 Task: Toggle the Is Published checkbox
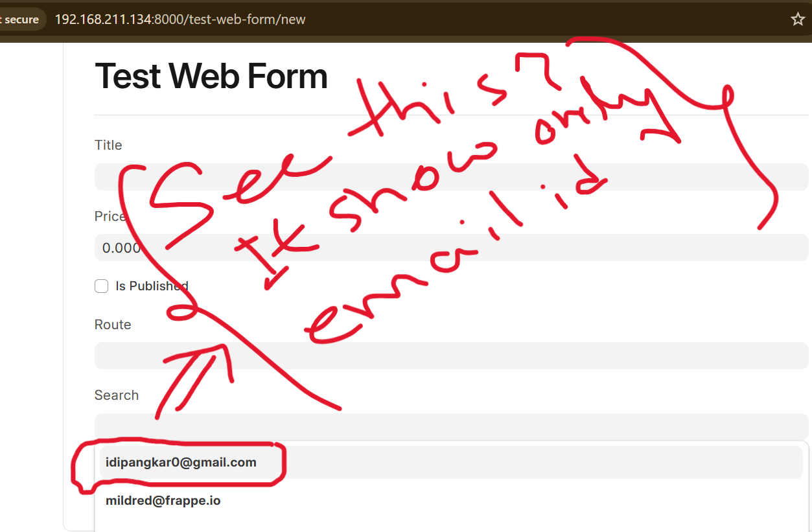(101, 286)
